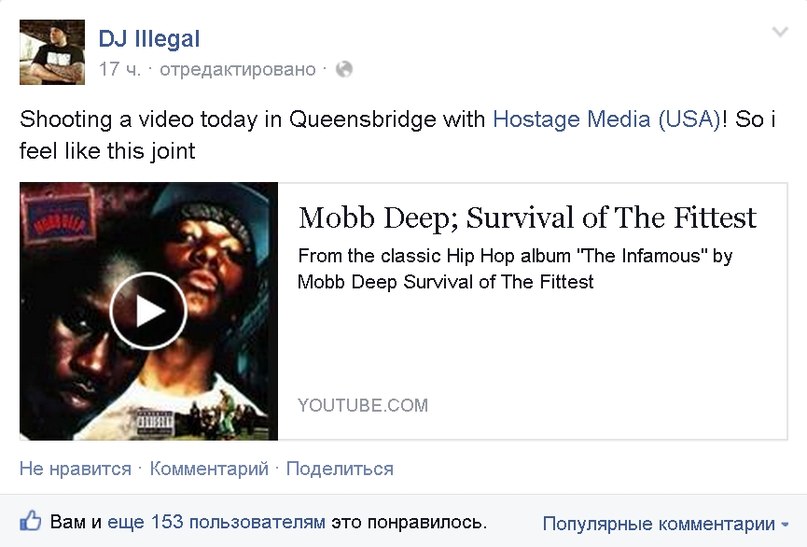The image size is (807, 547).
Task: Open the DJ Illegal profile name link
Action: pos(149,39)
